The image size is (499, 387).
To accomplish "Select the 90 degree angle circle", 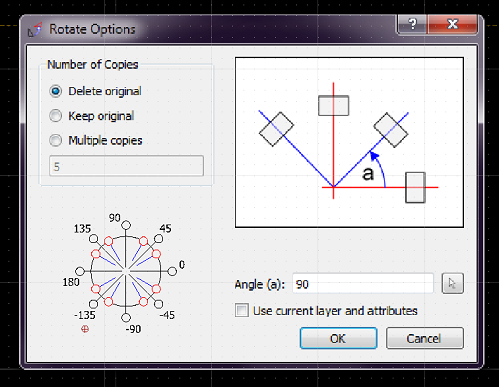I will (x=126, y=225).
